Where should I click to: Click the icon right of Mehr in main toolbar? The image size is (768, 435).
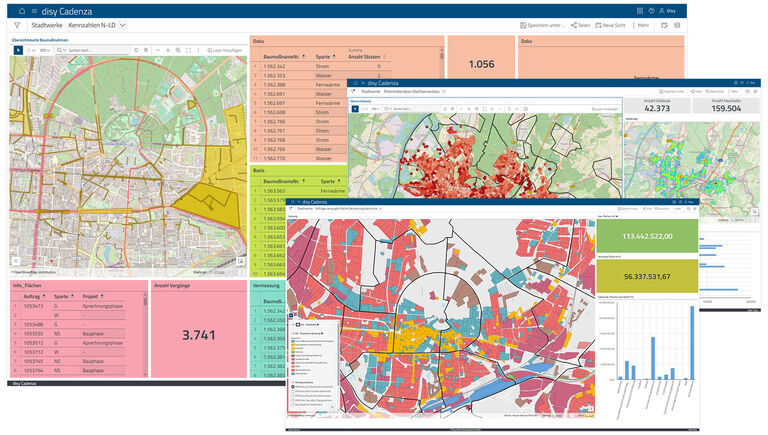pyautogui.click(x=665, y=25)
